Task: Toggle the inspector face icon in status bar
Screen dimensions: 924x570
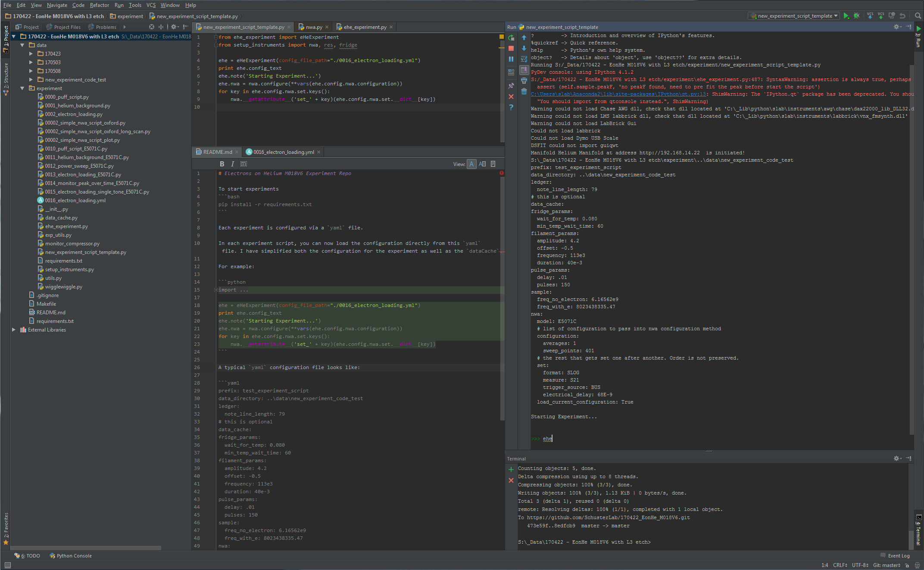Action: [x=917, y=565]
